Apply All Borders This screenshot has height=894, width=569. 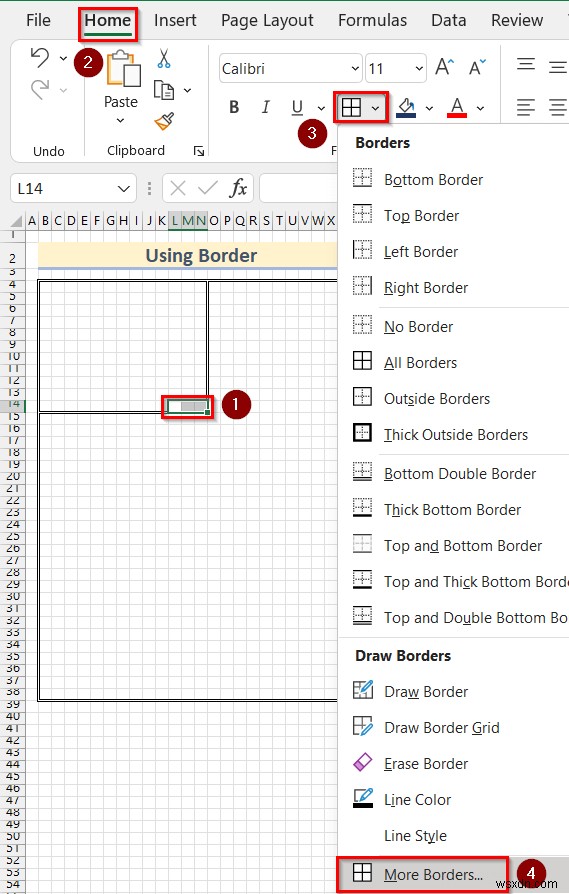coord(454,363)
